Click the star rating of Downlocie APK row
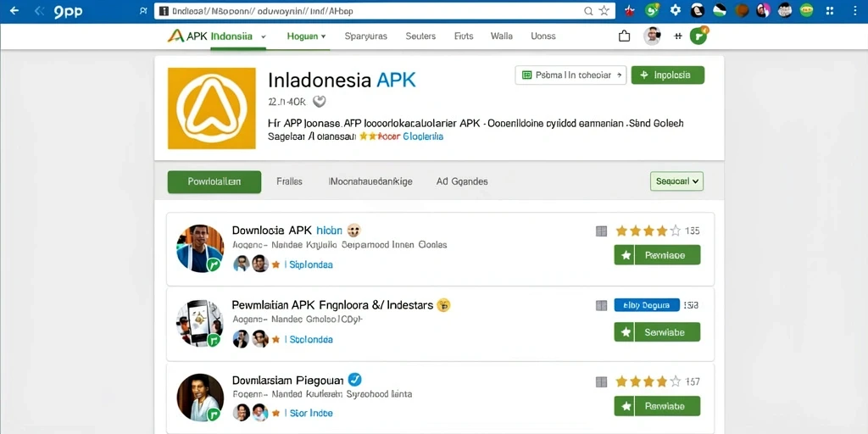 click(648, 231)
